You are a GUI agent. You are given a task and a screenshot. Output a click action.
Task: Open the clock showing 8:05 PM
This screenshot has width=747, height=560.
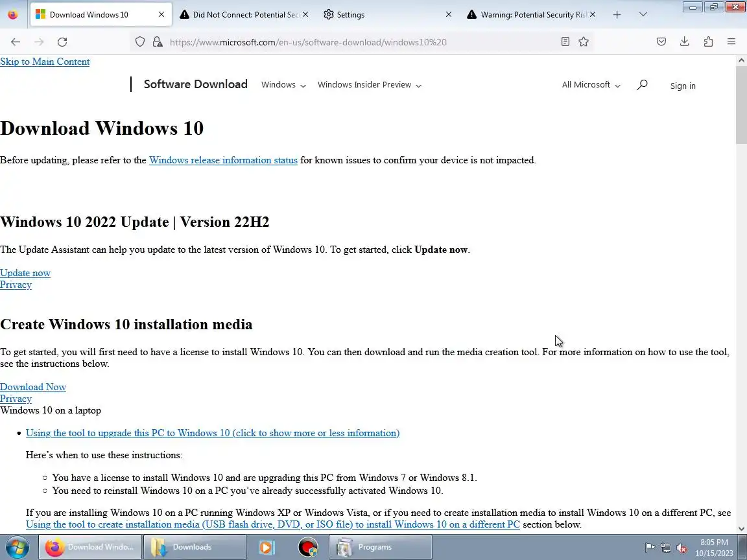(714, 548)
